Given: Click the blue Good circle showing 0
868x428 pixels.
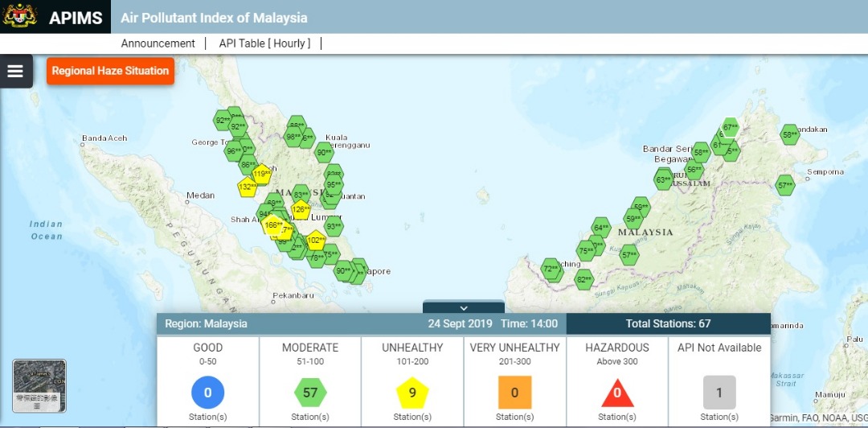Looking at the screenshot, I should click(207, 393).
